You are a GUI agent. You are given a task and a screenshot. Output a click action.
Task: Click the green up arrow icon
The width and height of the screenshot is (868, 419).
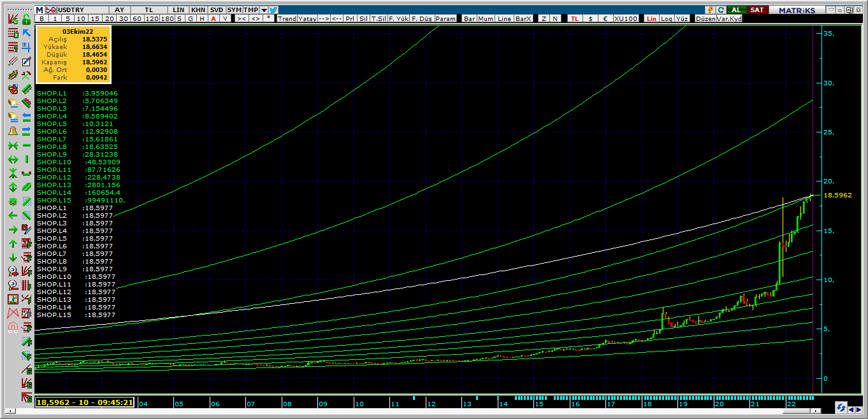point(13,243)
